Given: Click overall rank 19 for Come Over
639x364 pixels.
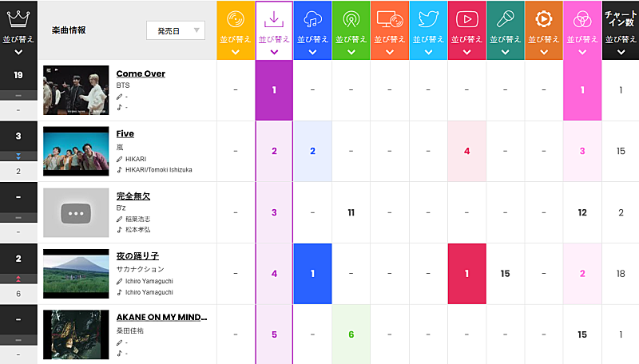Looking at the screenshot, I should tap(18, 75).
